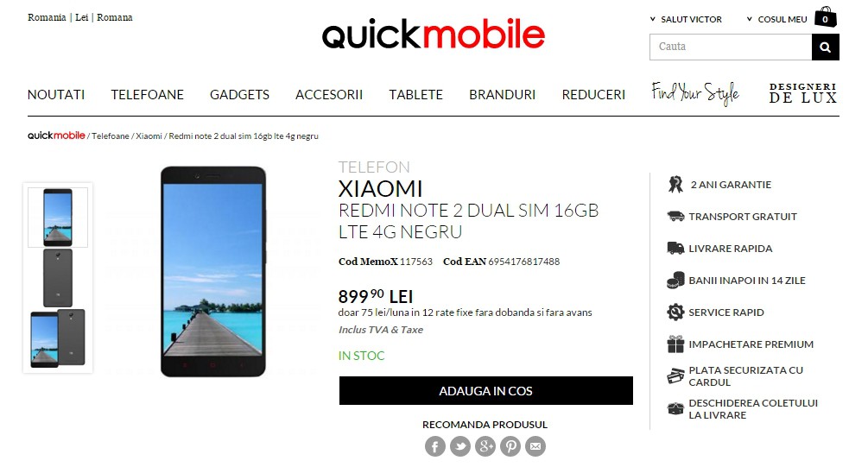Image resolution: width=868 pixels, height=467 pixels.
Task: Share product on Pinterest
Action: point(510,446)
